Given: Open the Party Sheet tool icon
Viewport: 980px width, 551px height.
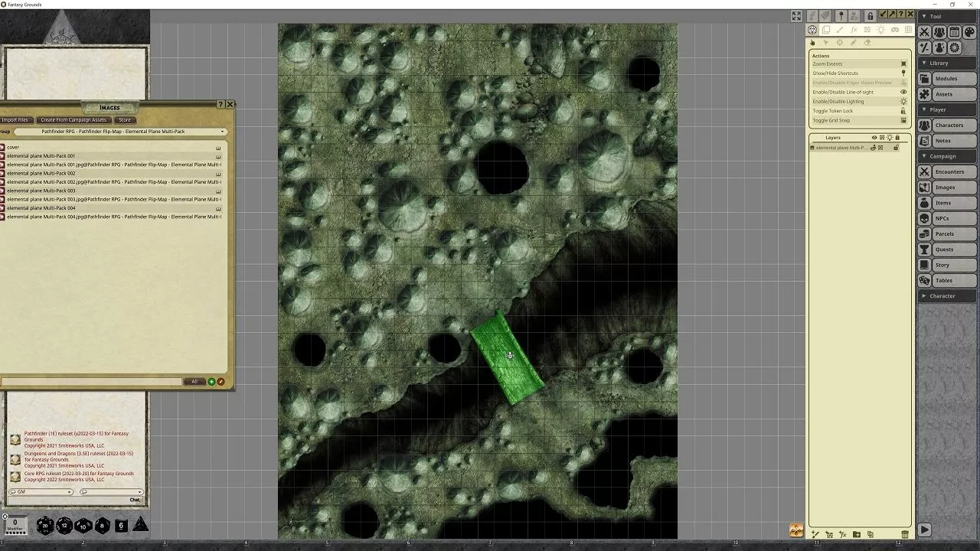Looking at the screenshot, I should click(939, 32).
